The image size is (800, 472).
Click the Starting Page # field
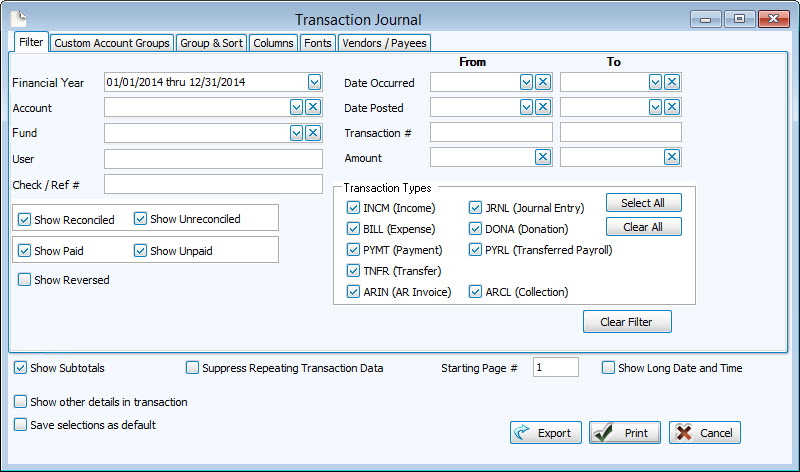556,368
